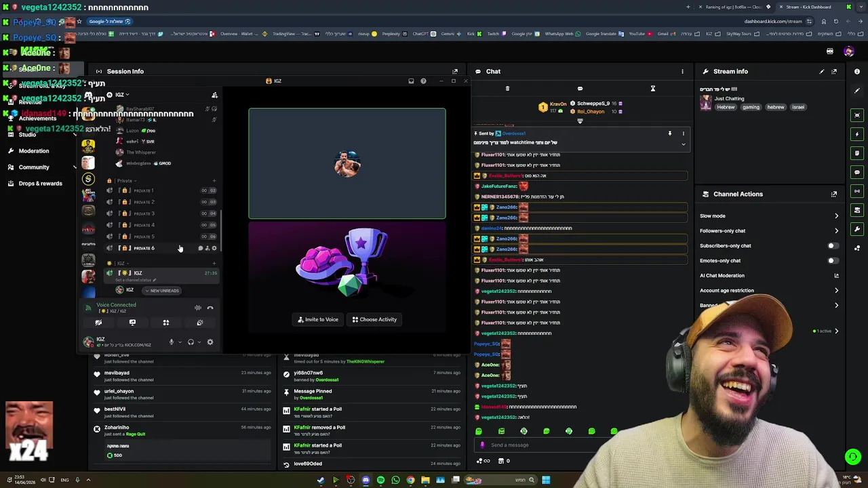Add channel to Private category plus icon
868x488 pixels.
tap(214, 181)
